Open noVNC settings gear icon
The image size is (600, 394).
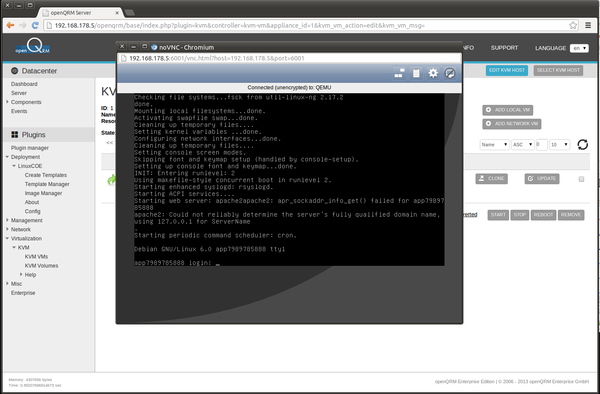point(433,73)
